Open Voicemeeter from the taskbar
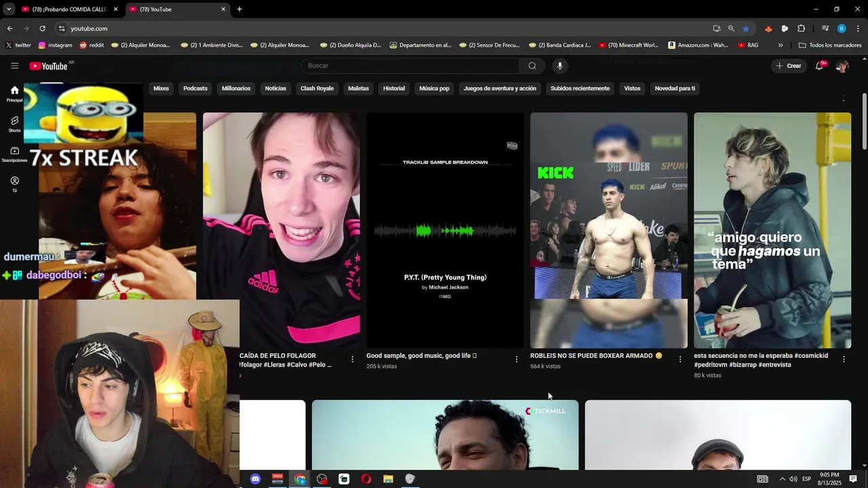 coord(277,479)
